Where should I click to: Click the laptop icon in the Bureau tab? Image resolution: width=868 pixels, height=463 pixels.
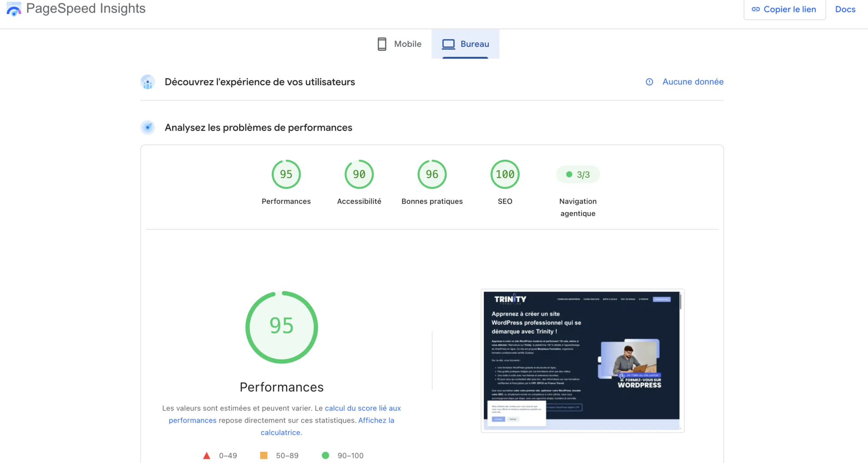pos(448,44)
